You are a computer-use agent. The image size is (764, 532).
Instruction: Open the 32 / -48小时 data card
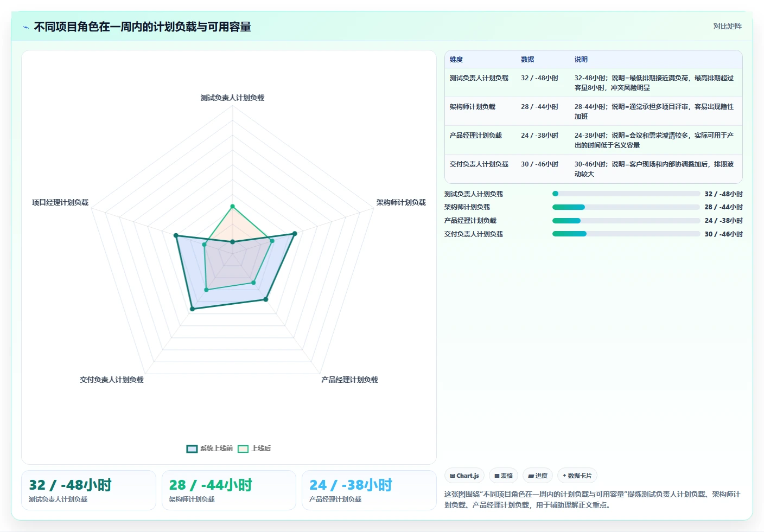88,490
